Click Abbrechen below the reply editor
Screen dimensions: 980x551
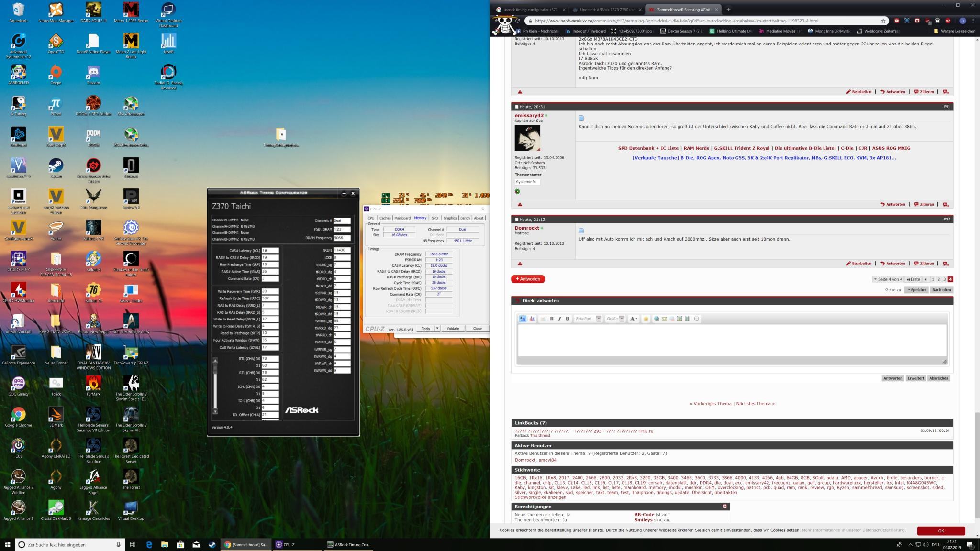point(938,378)
